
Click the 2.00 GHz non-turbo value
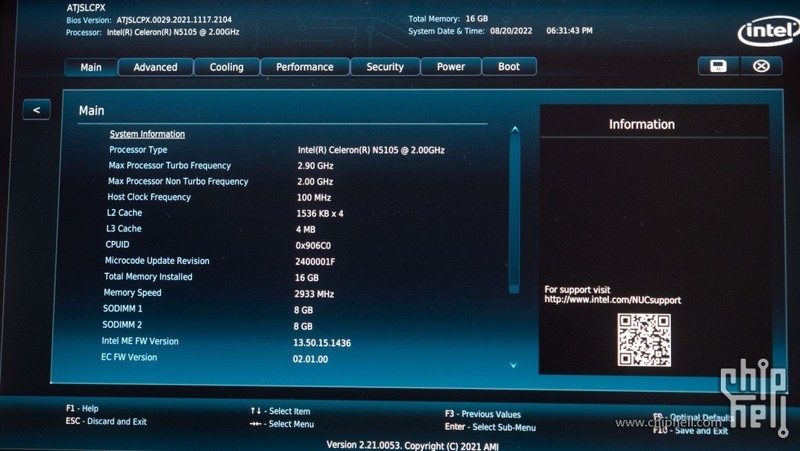point(315,182)
